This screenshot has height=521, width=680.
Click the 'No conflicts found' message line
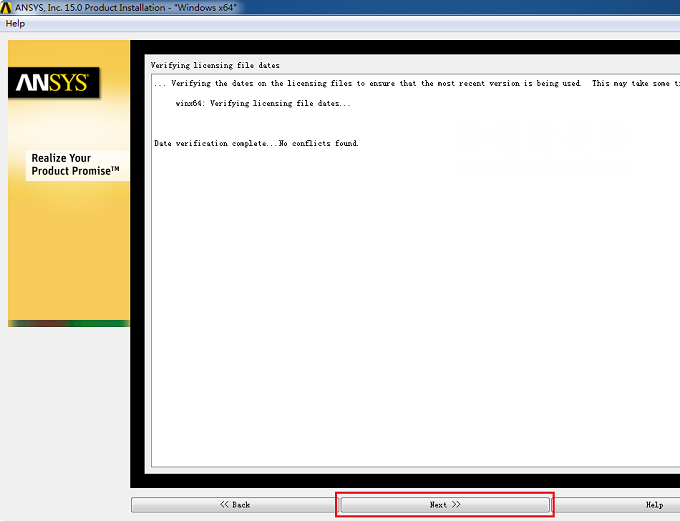coord(256,143)
